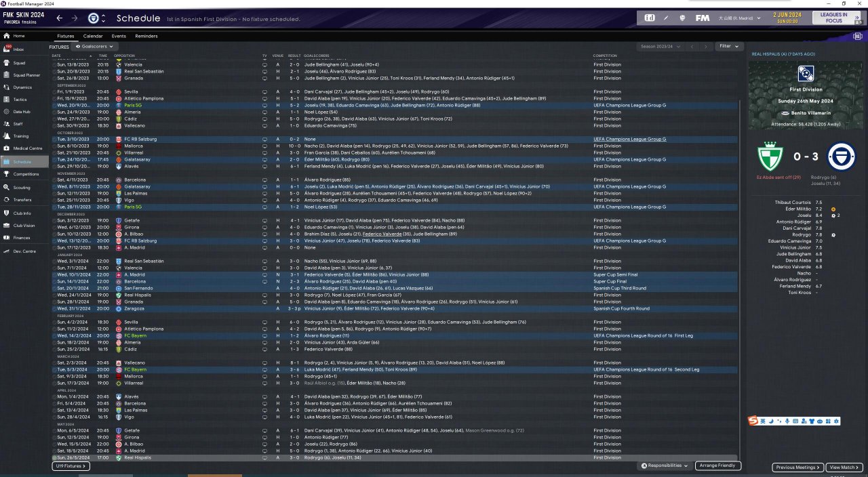Sort by the DATE column header

point(56,56)
